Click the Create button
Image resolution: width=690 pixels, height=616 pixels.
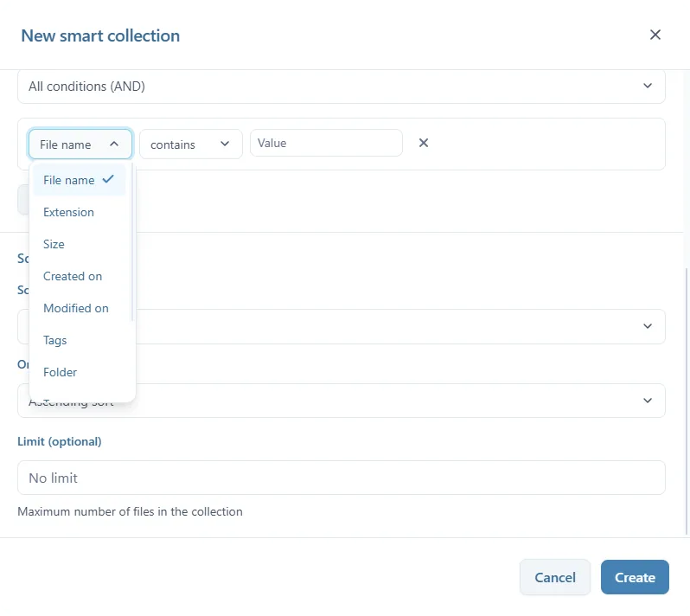(x=635, y=577)
